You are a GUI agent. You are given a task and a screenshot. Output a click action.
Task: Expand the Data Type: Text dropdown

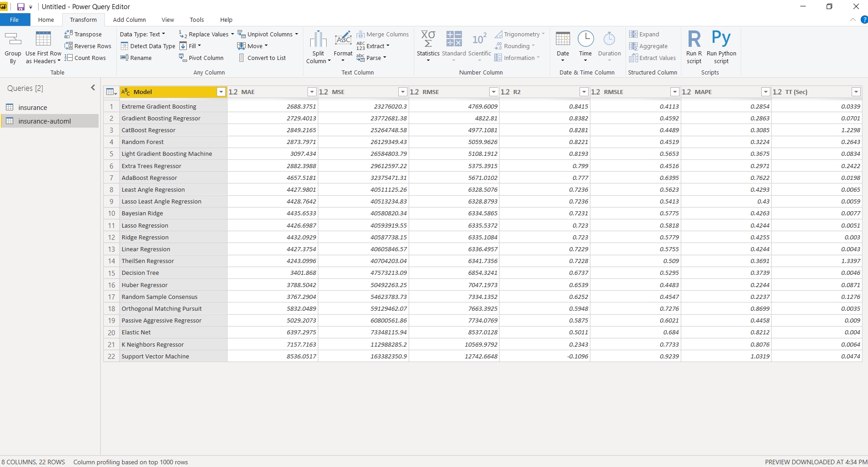142,34
